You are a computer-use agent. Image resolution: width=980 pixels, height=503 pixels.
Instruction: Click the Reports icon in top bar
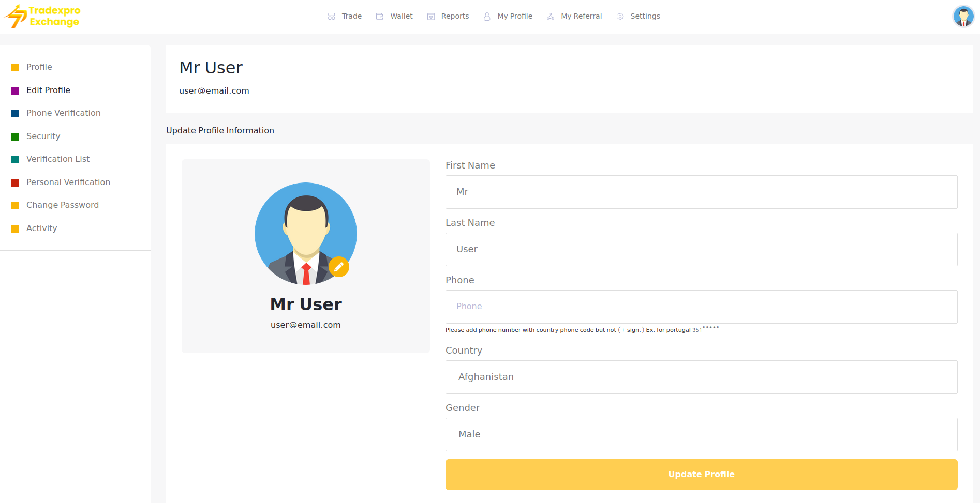click(x=431, y=17)
